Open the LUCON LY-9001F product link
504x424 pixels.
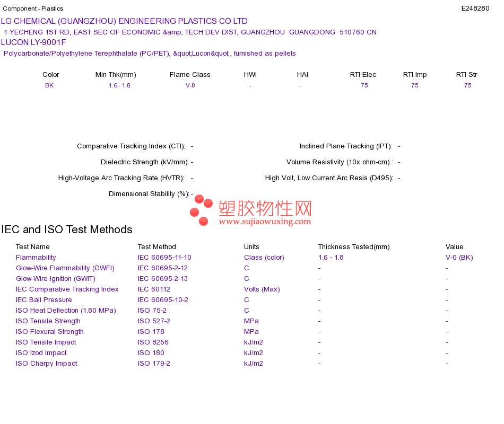33,42
